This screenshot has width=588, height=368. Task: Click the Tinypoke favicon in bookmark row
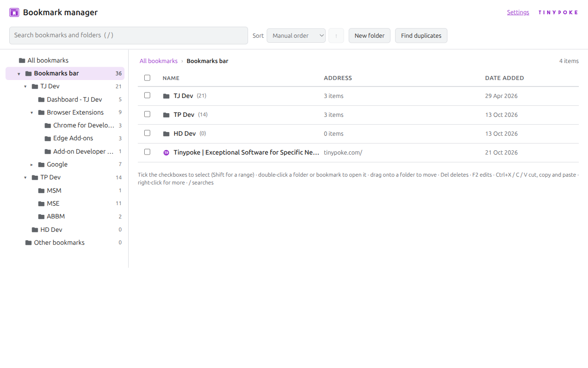pos(166,153)
